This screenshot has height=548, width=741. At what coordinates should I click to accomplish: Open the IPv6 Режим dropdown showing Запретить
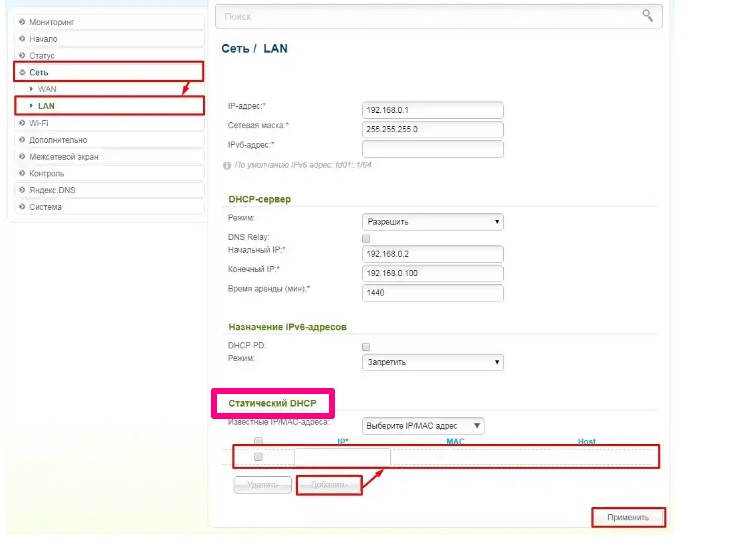point(432,362)
